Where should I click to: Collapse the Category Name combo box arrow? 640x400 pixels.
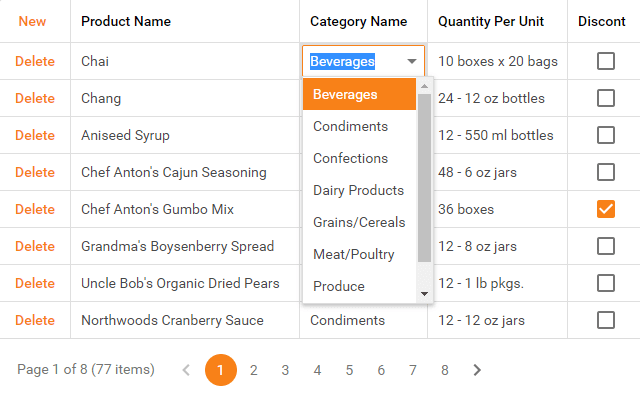click(412, 61)
